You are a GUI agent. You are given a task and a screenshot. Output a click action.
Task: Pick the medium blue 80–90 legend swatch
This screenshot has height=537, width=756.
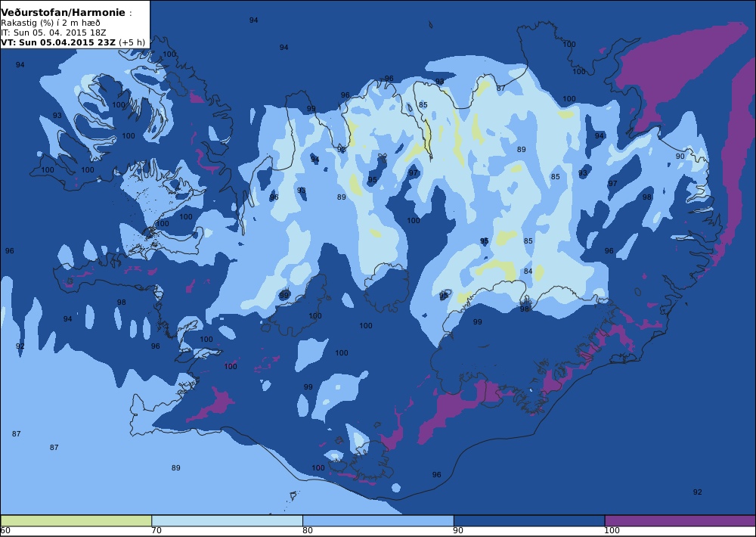(x=378, y=520)
